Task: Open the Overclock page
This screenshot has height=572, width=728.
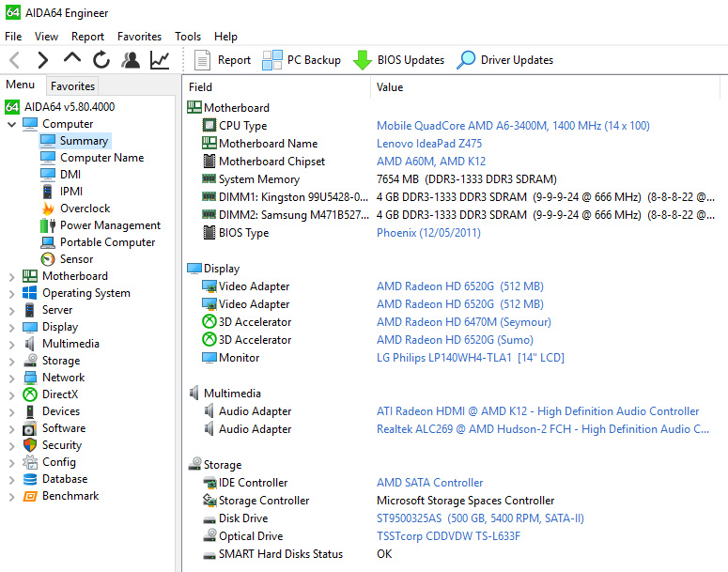Action: pos(76,209)
